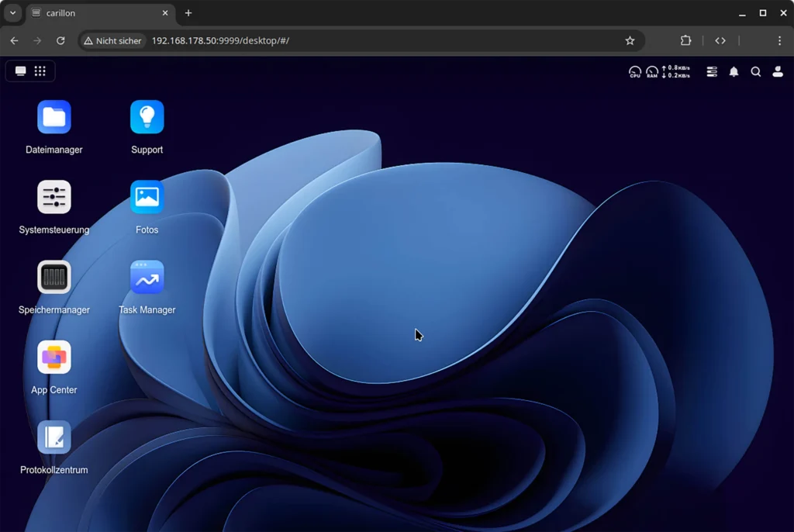Show the desktop via monitor icon
794x532 pixels.
click(20, 71)
